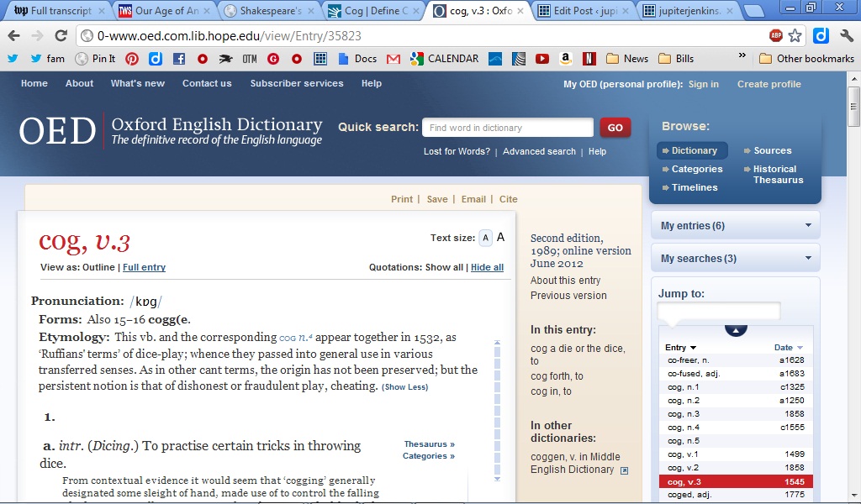Switch to the Our Age of An tab
Image resolution: width=861 pixels, height=504 pixels.
(164, 11)
